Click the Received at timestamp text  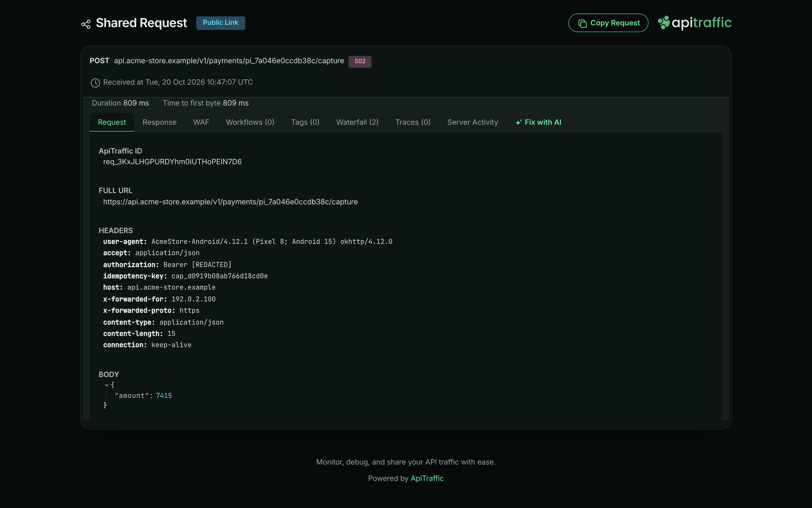[178, 82]
